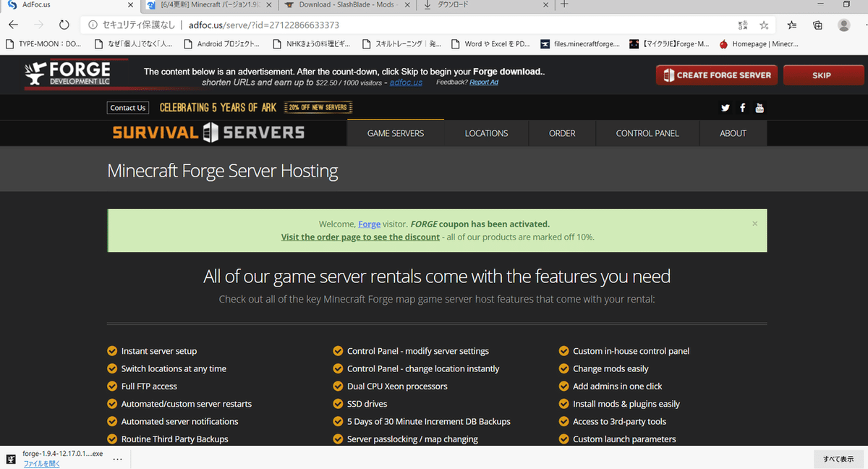Image resolution: width=868 pixels, height=469 pixels.
Task: Click the forge exe file icon in downloads bar
Action: tap(11, 458)
